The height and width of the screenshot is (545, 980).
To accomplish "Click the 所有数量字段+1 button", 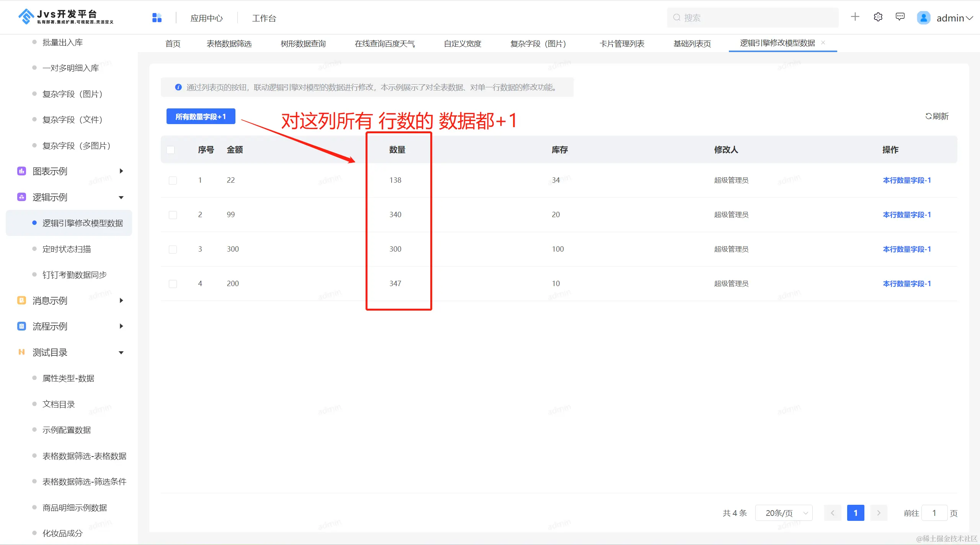I will pos(201,116).
